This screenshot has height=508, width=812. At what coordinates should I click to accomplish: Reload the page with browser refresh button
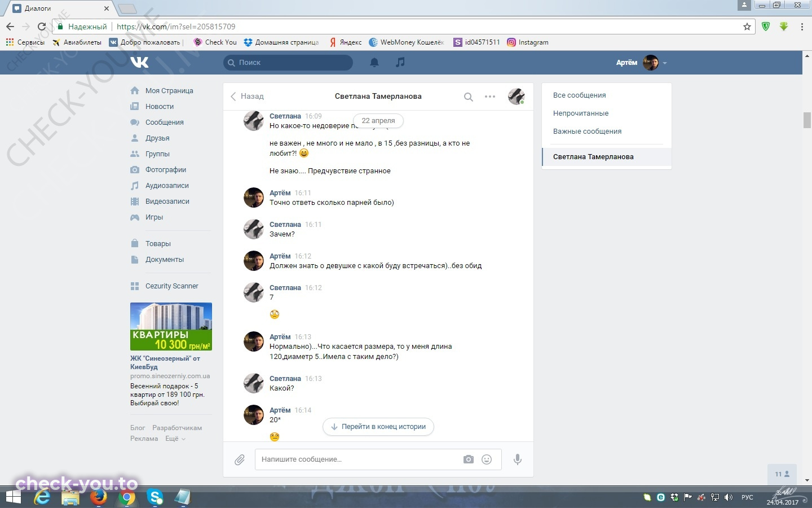coord(41,27)
